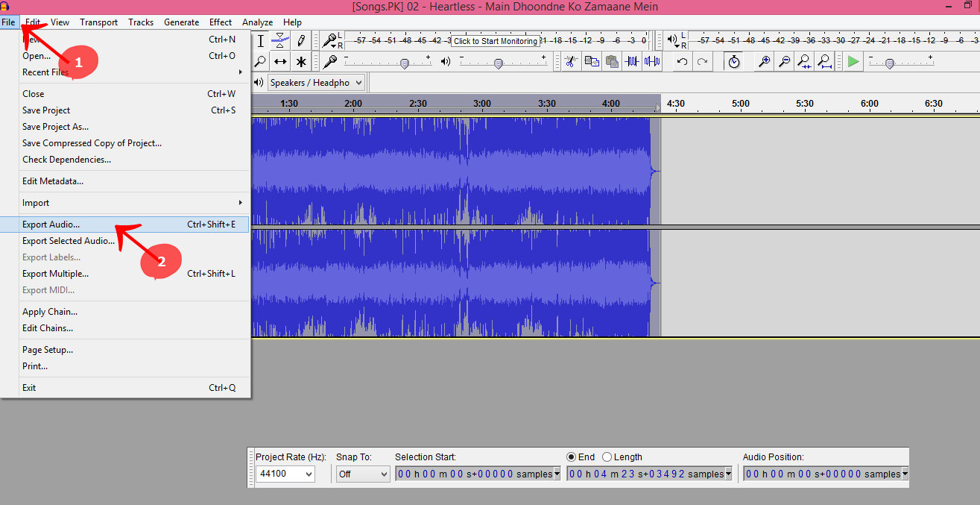This screenshot has width=980, height=505.
Task: Select the Draw pencil tool
Action: 301,40
